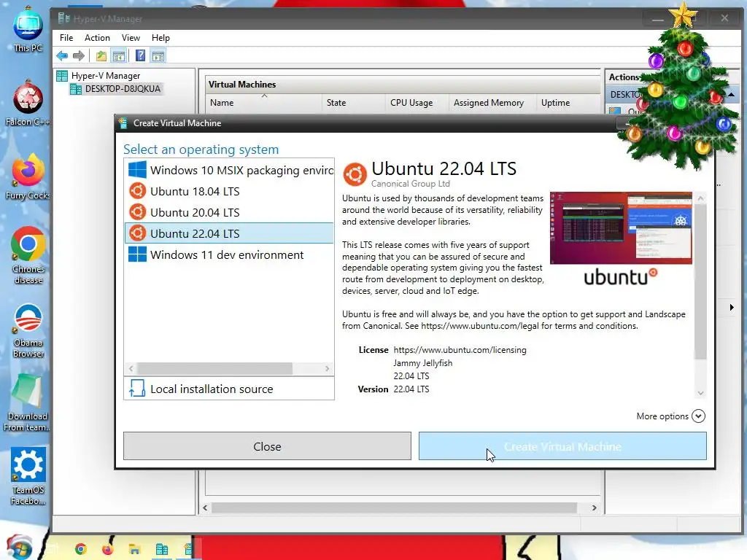Screen dimensions: 747x560
Task: Select Ubuntu 20.04 LTS from list
Action: 229,212
